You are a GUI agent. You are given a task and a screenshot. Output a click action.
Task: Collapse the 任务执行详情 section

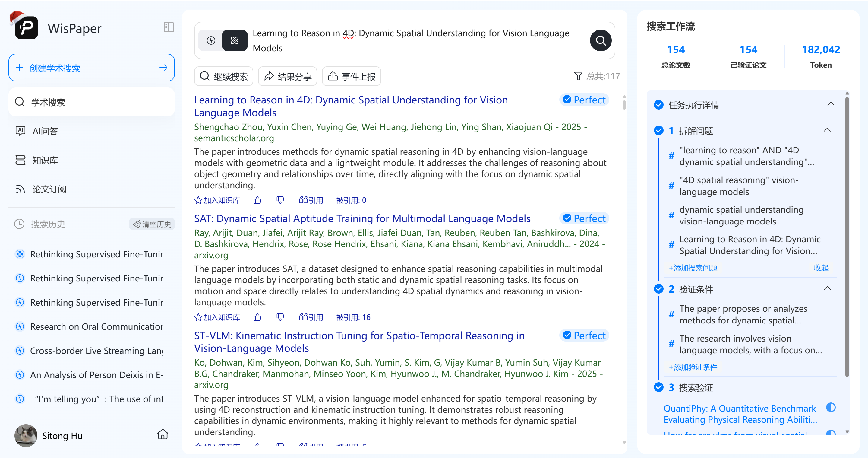point(831,104)
